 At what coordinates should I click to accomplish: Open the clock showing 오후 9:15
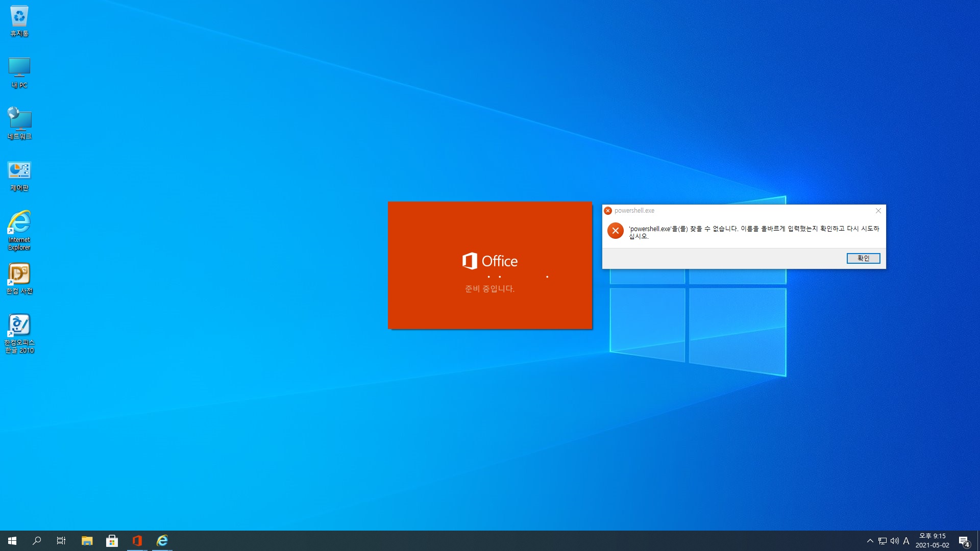point(933,541)
